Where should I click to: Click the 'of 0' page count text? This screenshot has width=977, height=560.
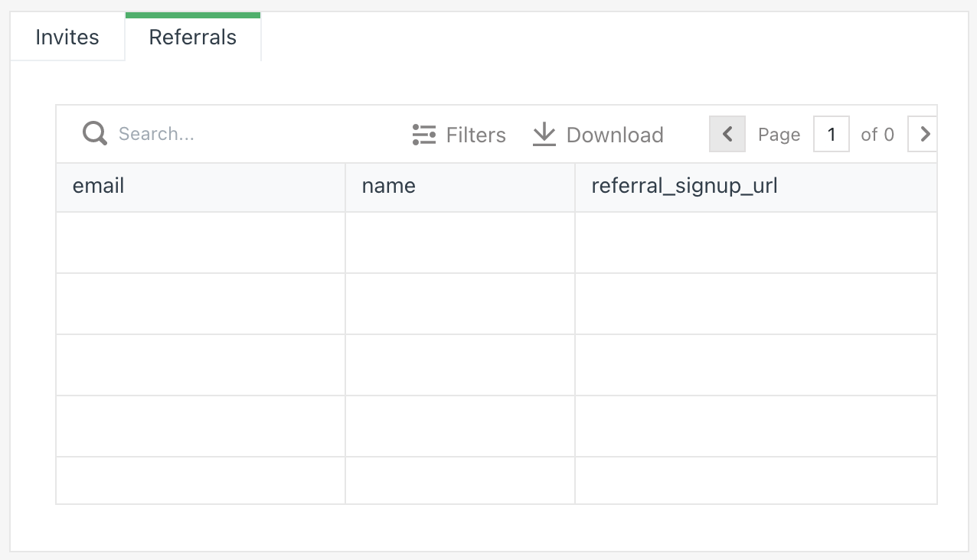(877, 135)
